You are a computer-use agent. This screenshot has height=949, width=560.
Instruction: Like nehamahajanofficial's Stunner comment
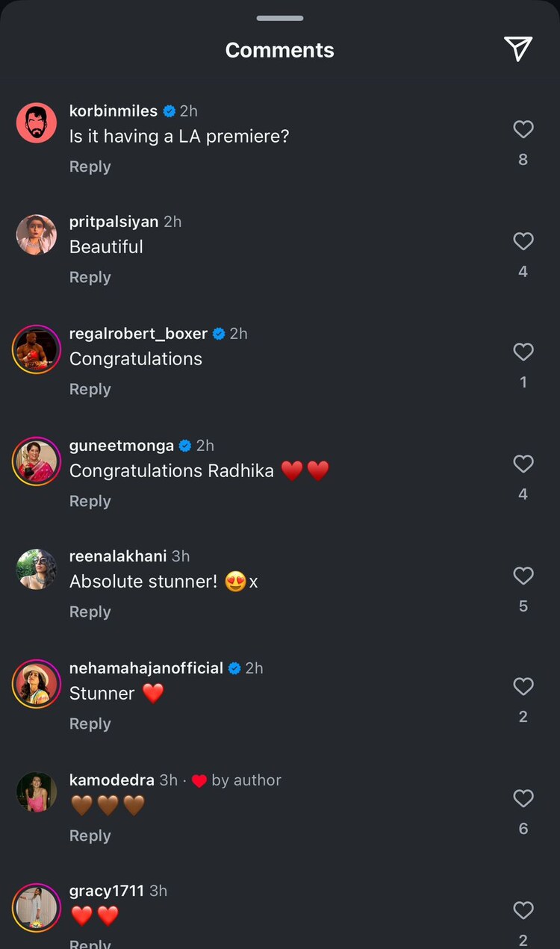pyautogui.click(x=523, y=686)
